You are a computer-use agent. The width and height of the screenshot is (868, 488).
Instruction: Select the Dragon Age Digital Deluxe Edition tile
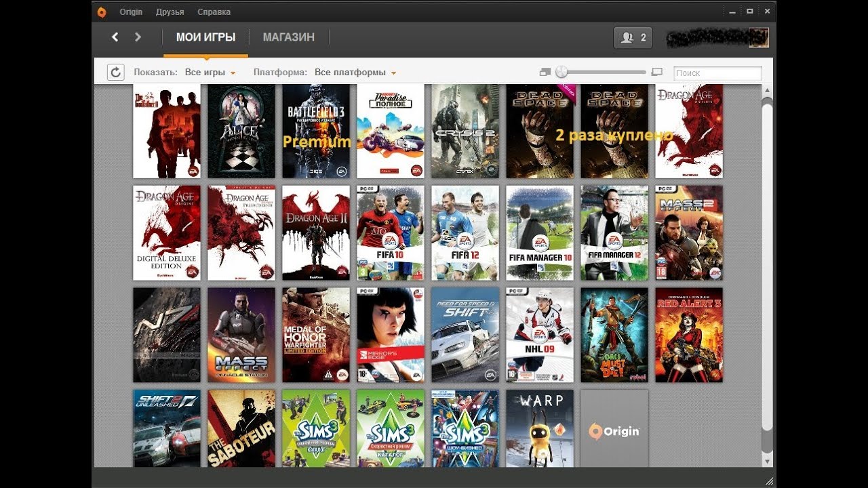pyautogui.click(x=167, y=233)
